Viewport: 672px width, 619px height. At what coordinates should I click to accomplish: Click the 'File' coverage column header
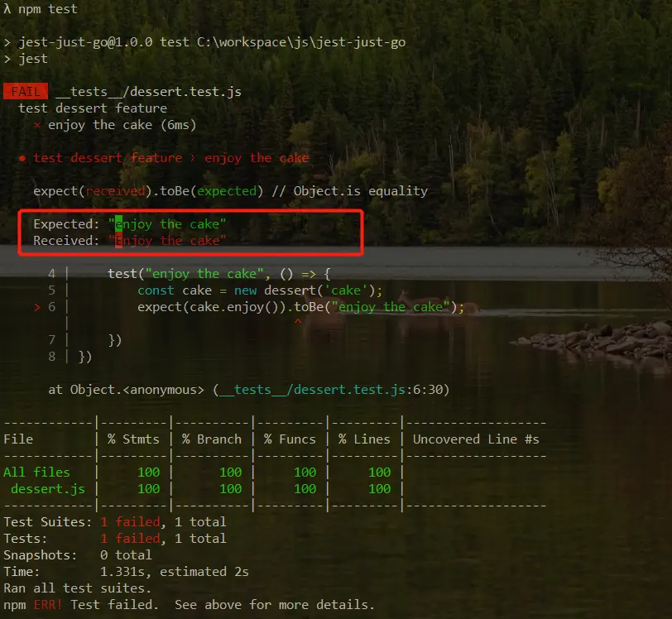(x=18, y=439)
